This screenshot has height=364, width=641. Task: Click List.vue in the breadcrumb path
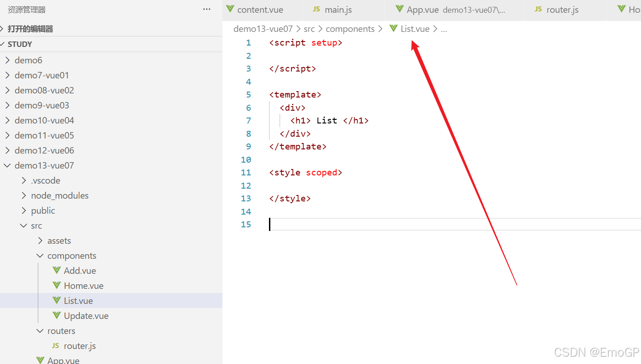pos(415,29)
